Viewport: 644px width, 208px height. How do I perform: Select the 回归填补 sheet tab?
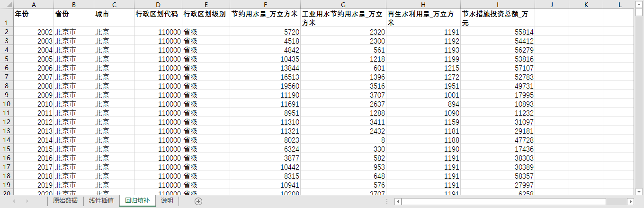pyautogui.click(x=137, y=201)
